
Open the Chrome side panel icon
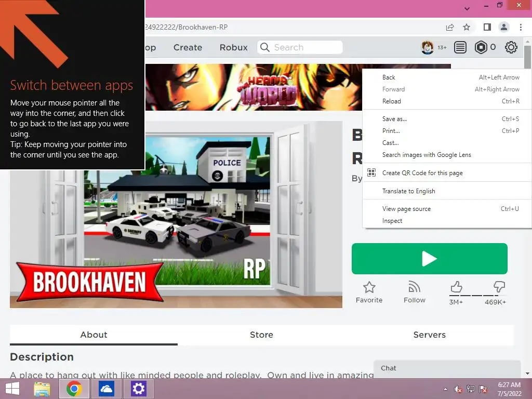click(487, 27)
